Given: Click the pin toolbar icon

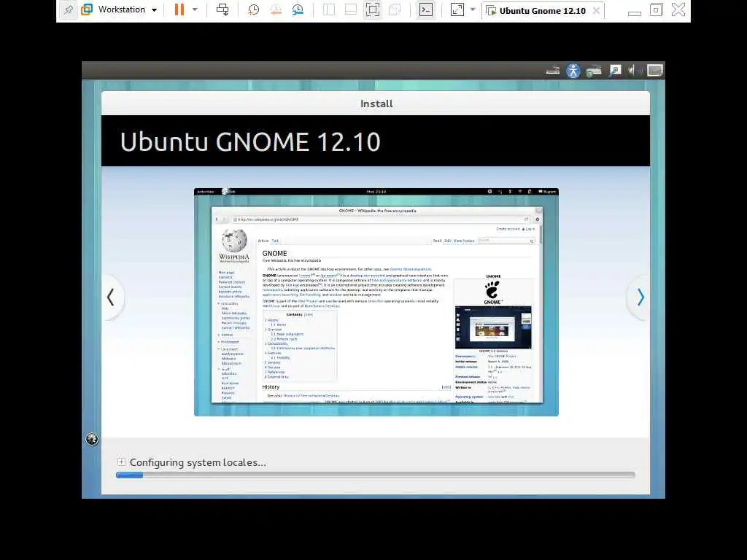Looking at the screenshot, I should coord(69,10).
